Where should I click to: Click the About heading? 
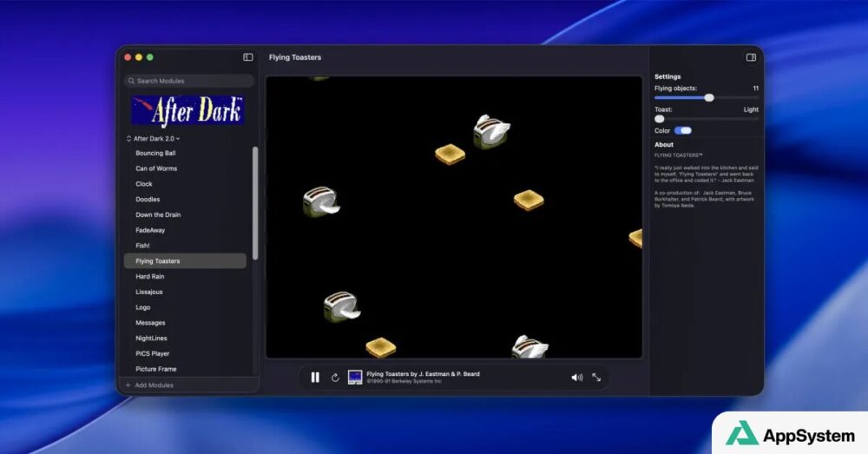[x=664, y=144]
